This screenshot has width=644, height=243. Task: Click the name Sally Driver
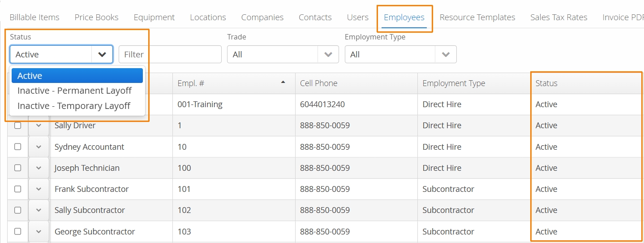75,126
